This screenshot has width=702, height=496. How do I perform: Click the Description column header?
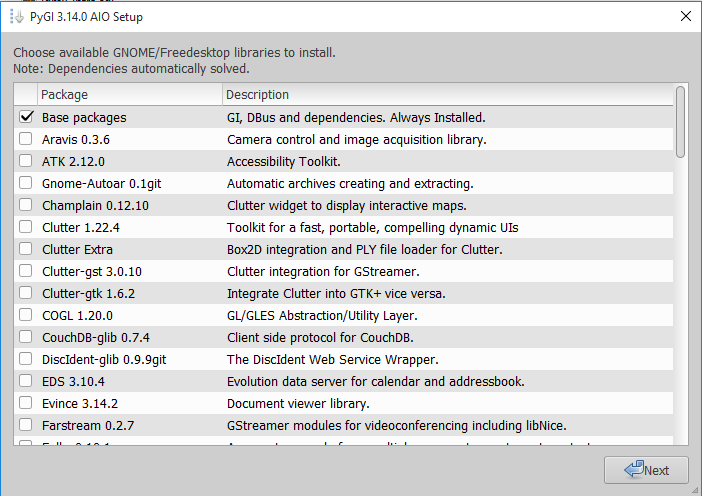point(448,94)
